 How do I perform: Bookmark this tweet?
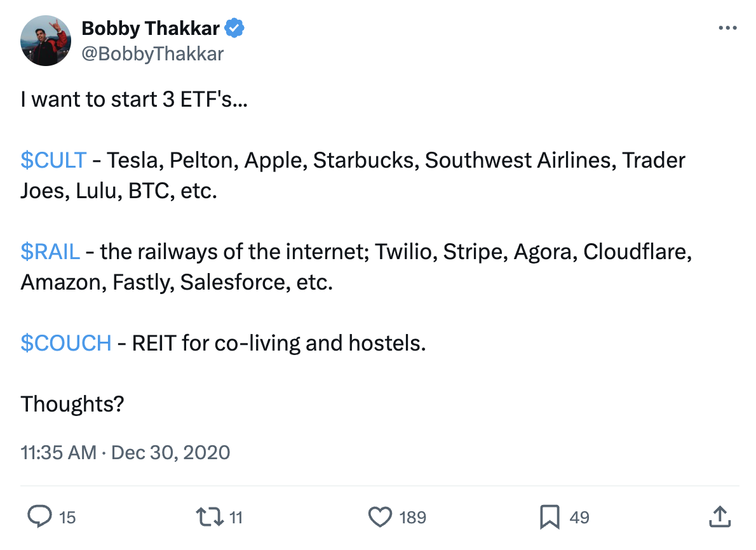pyautogui.click(x=550, y=517)
